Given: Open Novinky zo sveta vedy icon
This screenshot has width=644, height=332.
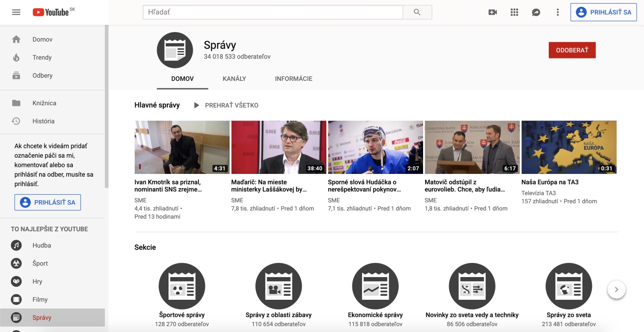Looking at the screenshot, I should [x=472, y=286].
